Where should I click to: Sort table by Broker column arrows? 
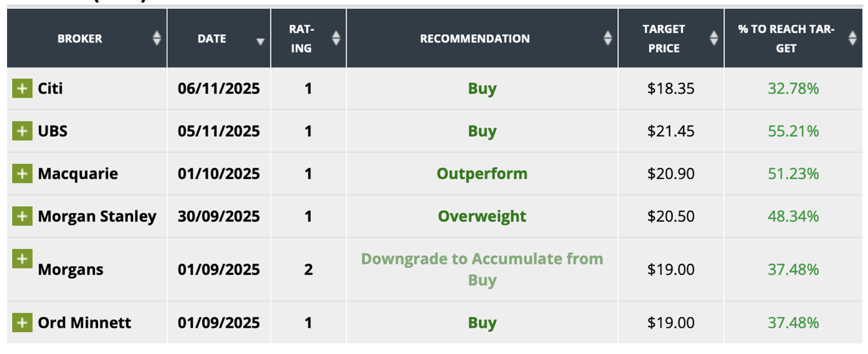pos(157,38)
